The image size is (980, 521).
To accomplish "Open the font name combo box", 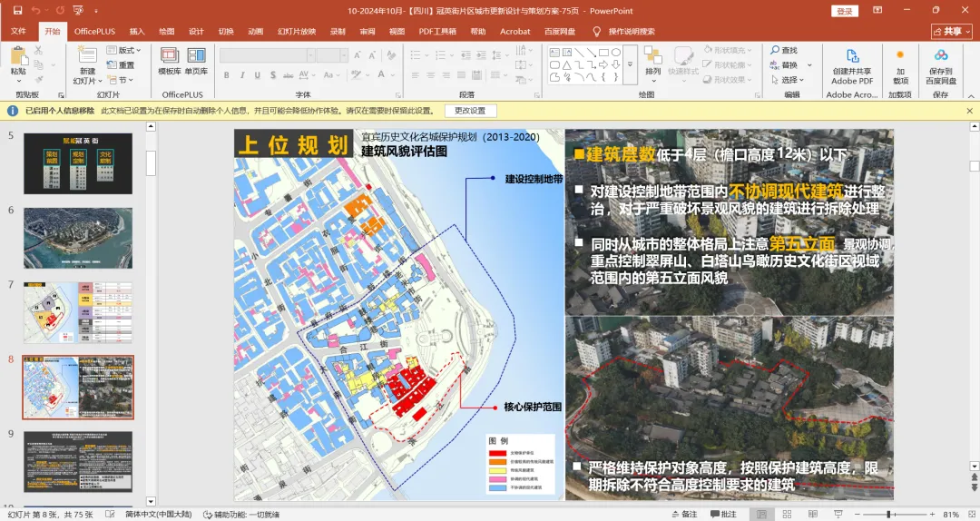I will (x=267, y=55).
